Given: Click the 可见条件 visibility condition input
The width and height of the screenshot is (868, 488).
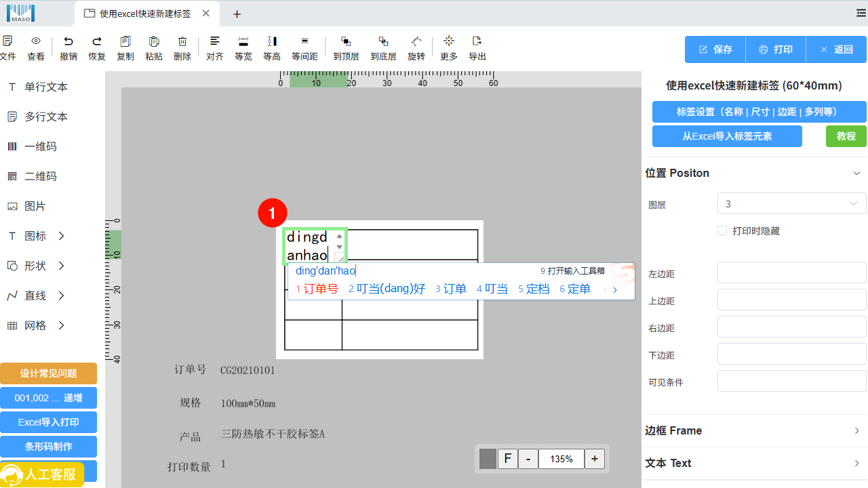Looking at the screenshot, I should (x=791, y=381).
